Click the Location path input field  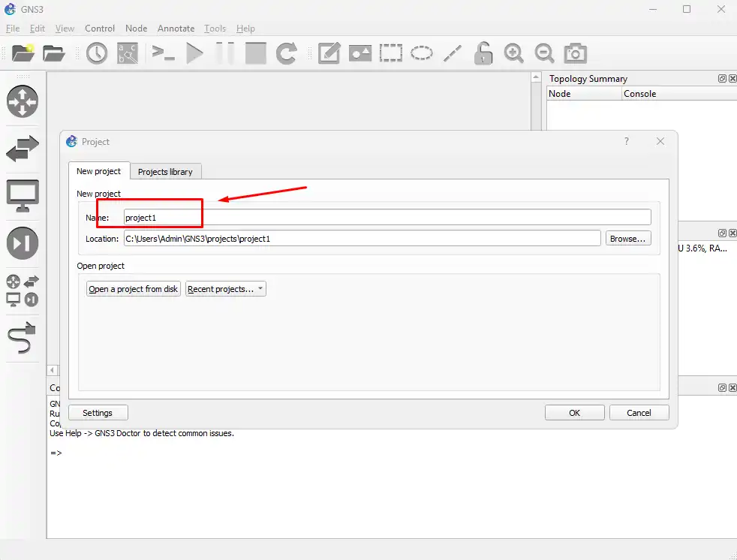point(362,239)
